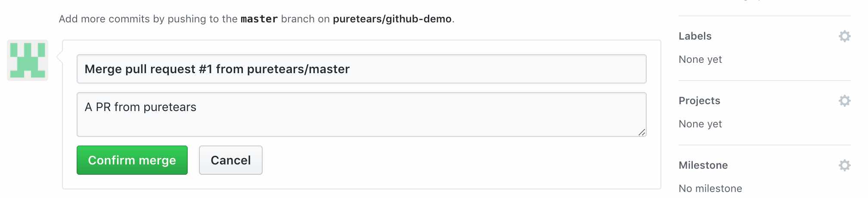
Task: Focus the merge commit title field
Action: pos(361,69)
